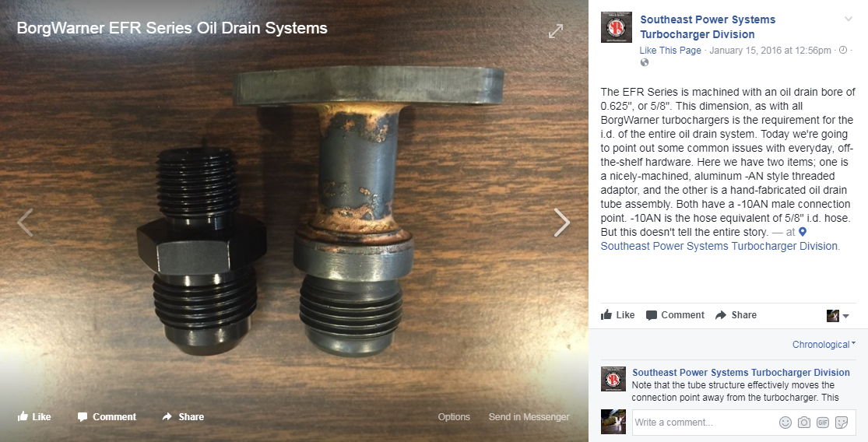Click the Write a comment field

[x=703, y=423]
